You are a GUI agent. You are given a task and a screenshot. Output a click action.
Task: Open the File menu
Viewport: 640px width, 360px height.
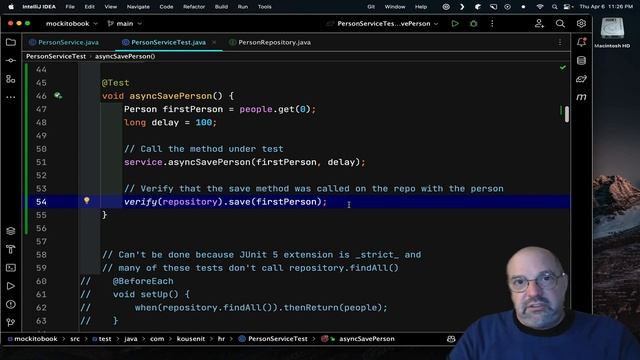click(70, 7)
